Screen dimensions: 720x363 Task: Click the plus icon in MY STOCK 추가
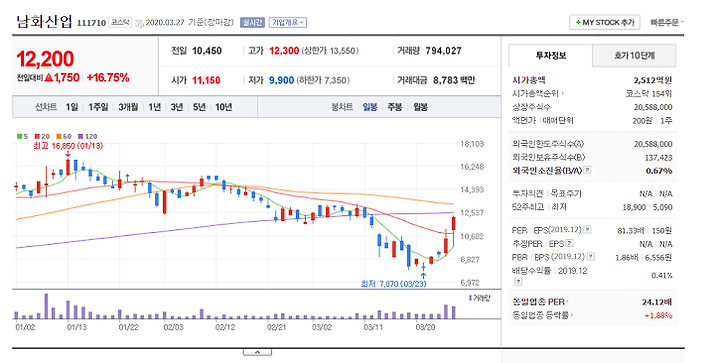tap(578, 22)
